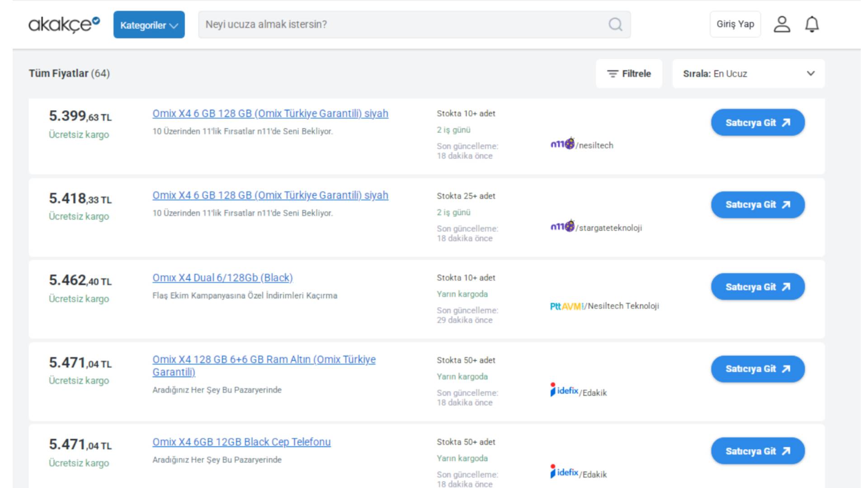Open Omix X4 Dual 6/128Gb (Black) link
The width and height of the screenshot is (868, 488).
click(x=222, y=278)
